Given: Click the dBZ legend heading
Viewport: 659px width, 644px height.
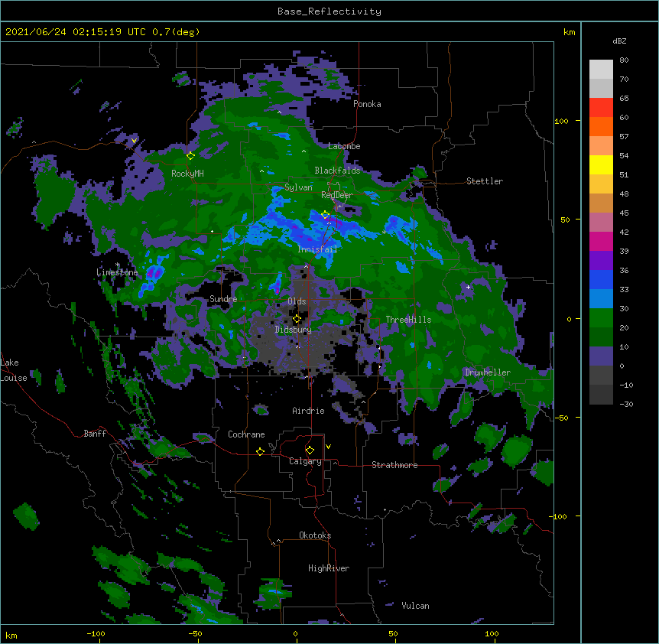Looking at the screenshot, I should (x=619, y=41).
